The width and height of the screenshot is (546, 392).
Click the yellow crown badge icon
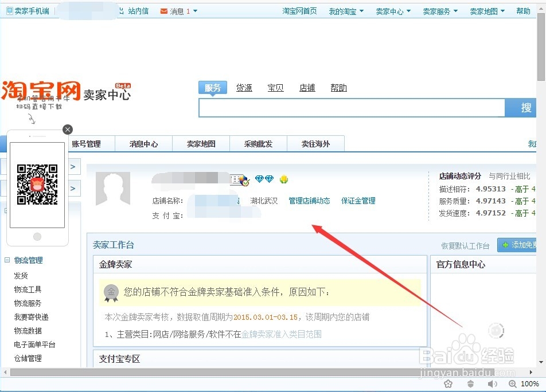(x=284, y=179)
